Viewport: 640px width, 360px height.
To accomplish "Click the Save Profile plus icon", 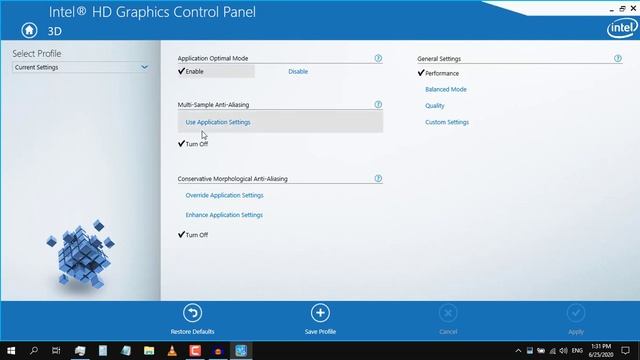I will [x=320, y=313].
